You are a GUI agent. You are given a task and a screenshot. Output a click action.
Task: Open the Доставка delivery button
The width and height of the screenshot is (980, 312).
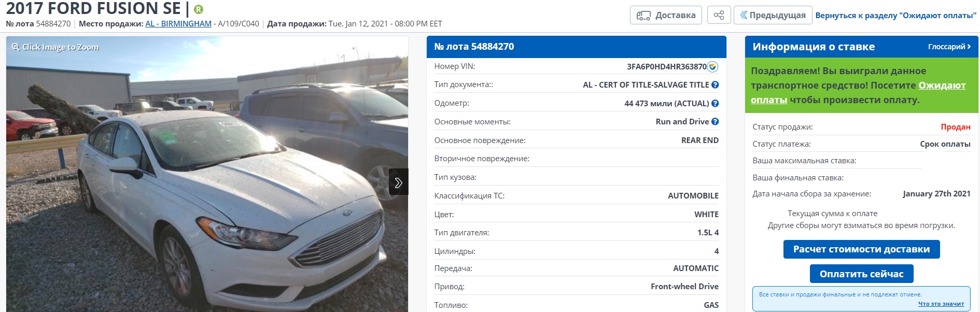tap(666, 15)
